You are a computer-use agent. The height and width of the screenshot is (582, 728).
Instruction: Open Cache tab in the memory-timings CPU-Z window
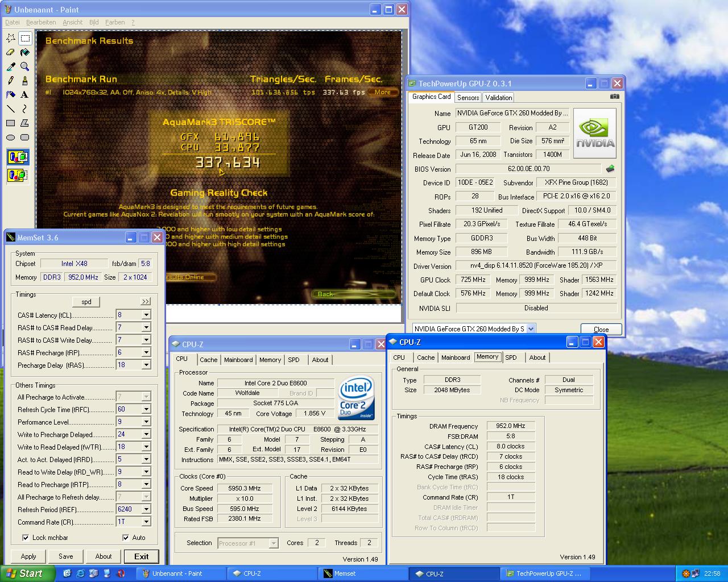click(x=425, y=357)
